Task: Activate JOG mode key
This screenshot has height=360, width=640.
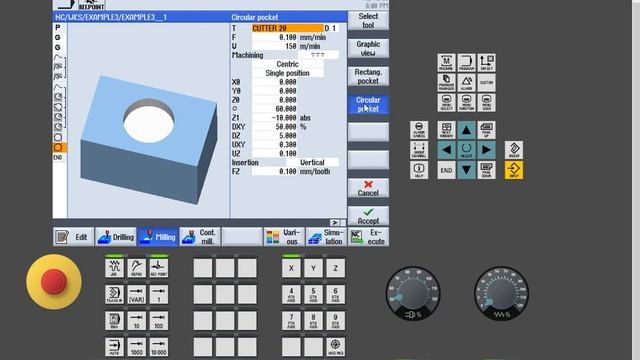Action: coord(114,268)
